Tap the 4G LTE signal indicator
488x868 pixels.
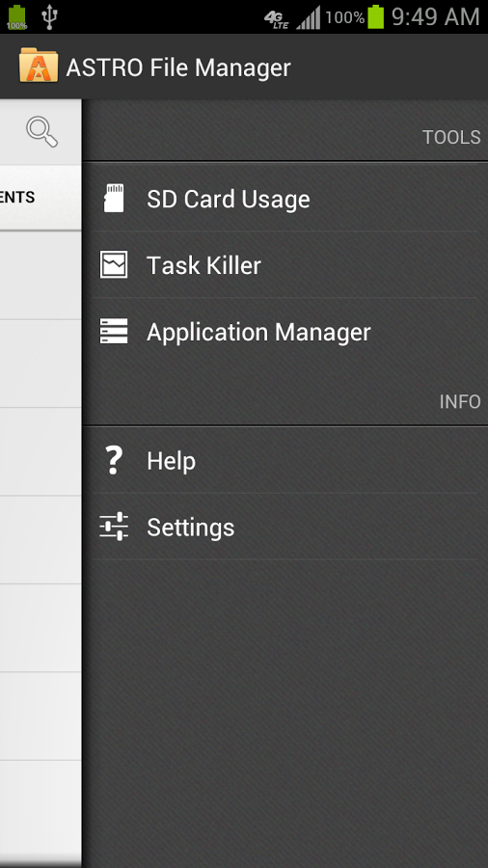tap(277, 19)
